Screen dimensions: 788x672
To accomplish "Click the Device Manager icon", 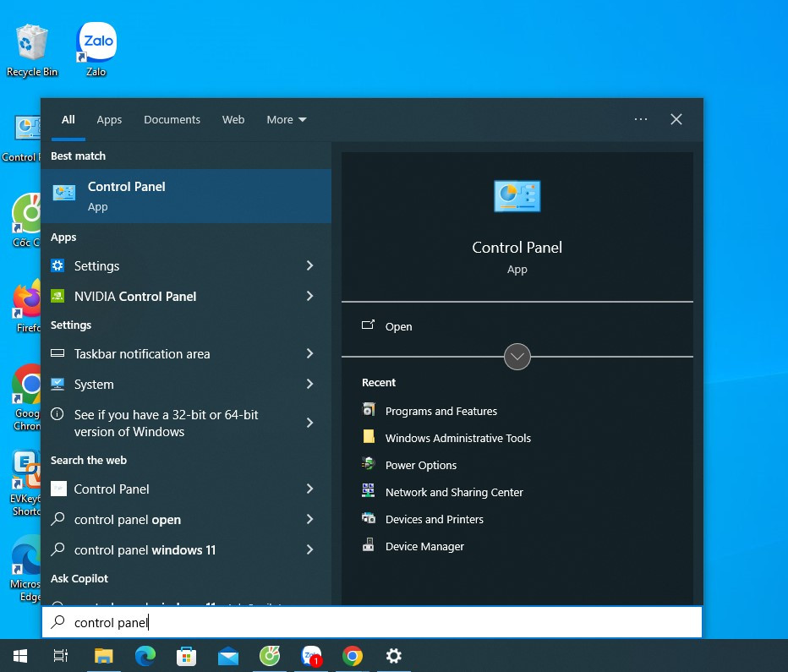I will (x=369, y=545).
